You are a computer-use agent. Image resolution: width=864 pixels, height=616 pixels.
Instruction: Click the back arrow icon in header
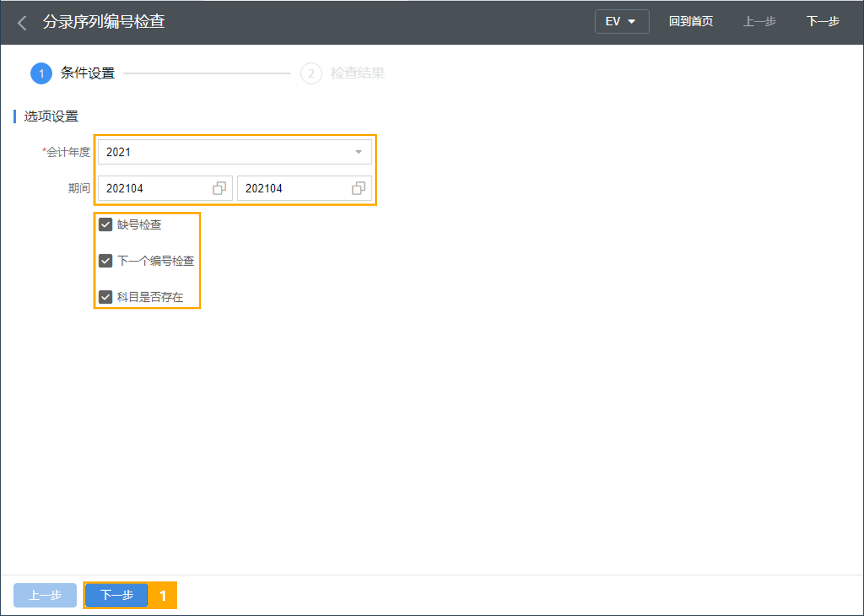22,23
